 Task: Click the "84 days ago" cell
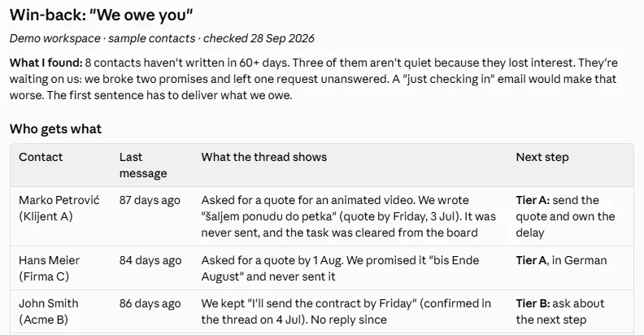[150, 260]
